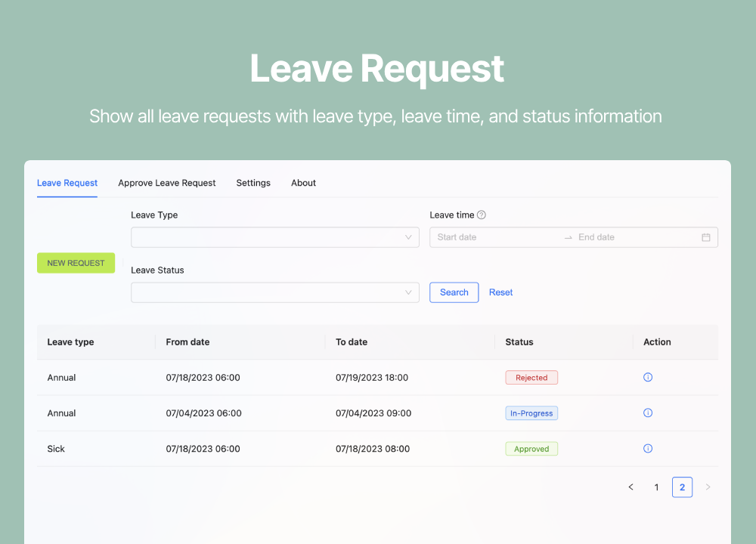The width and height of the screenshot is (756, 544).
Task: Select the About tab
Action: pyautogui.click(x=303, y=183)
